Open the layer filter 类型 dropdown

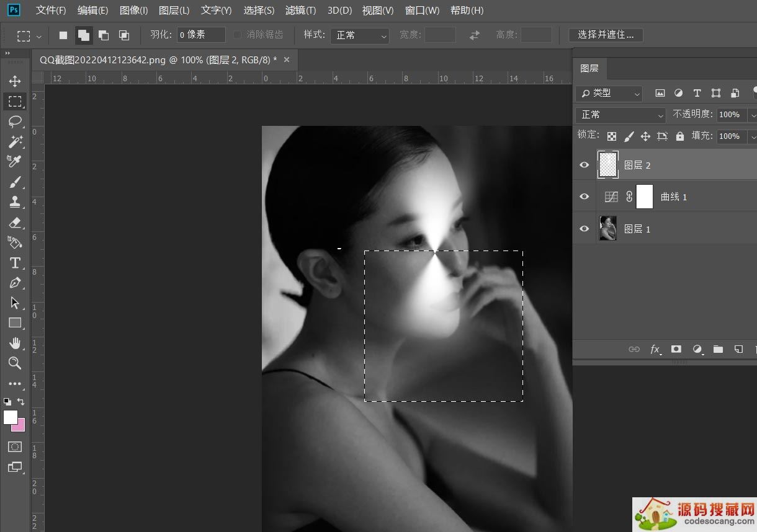coord(609,93)
